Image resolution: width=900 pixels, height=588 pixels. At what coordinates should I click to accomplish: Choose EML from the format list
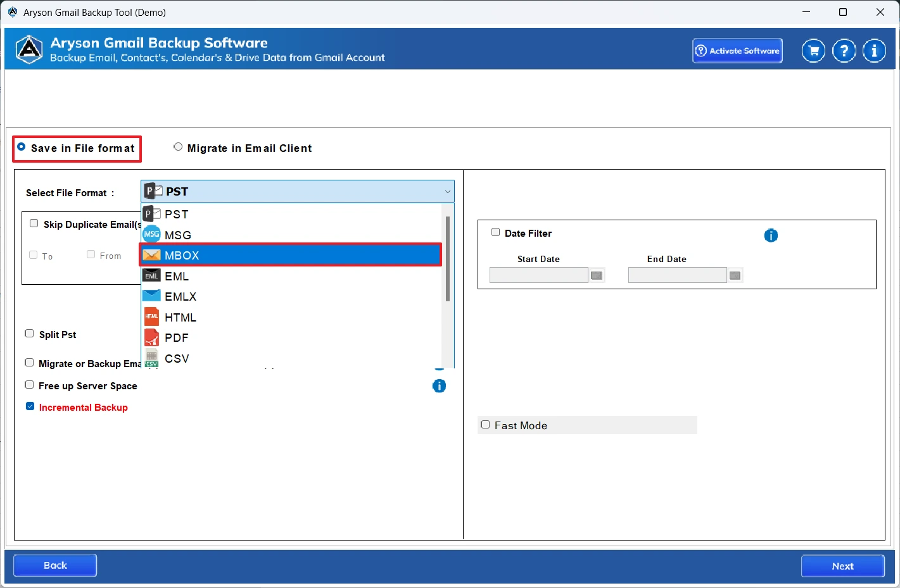291,276
